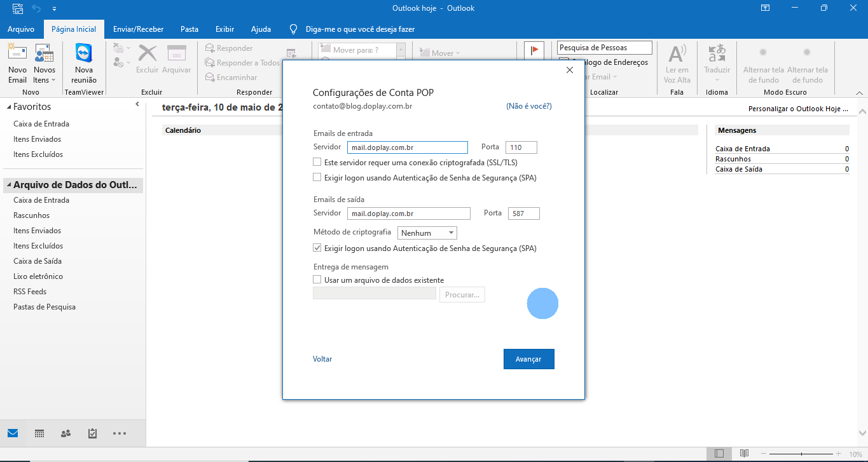Screen dimensions: 868x462
Task: Click the Undo arrow in the quick access toolbar
Action: [x=36, y=8]
